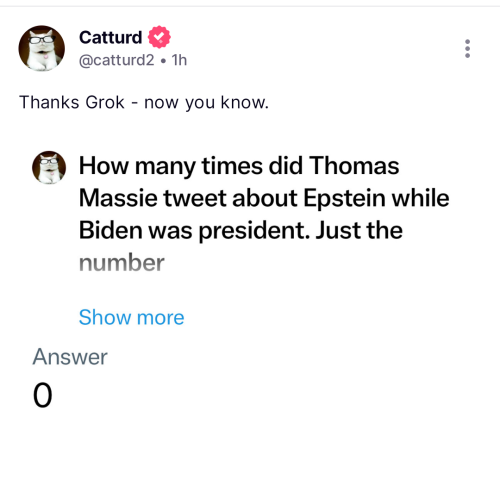Click the line "Biden was president. Just the"
The width and height of the screenshot is (500, 480).
coord(241,231)
